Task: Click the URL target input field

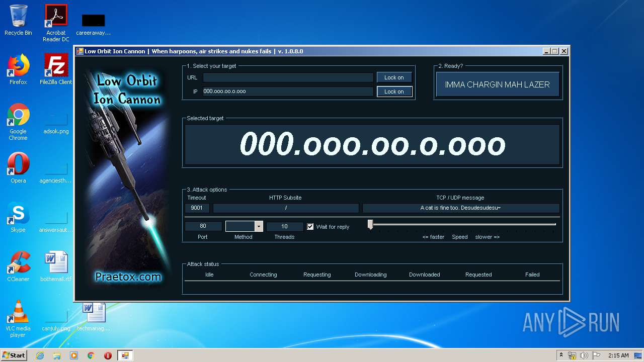Action: [288, 77]
